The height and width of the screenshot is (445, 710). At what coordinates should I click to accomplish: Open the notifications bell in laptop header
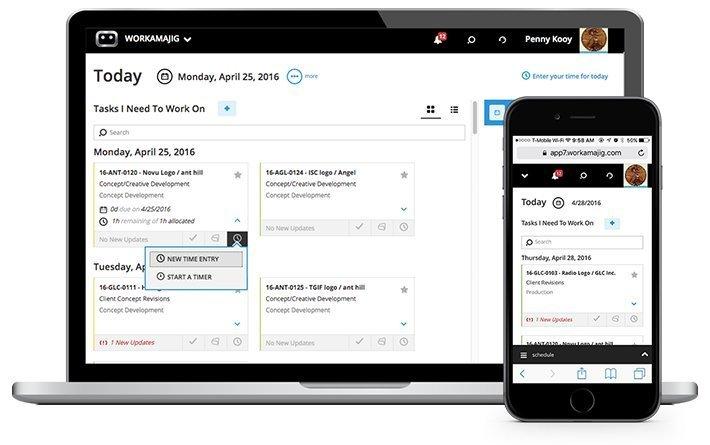(x=437, y=40)
